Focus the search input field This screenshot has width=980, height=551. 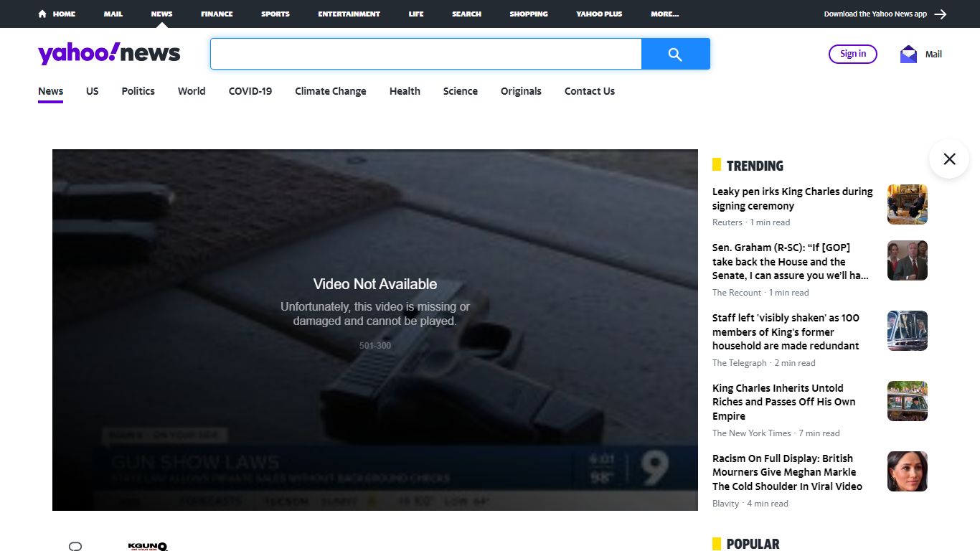pyautogui.click(x=426, y=54)
